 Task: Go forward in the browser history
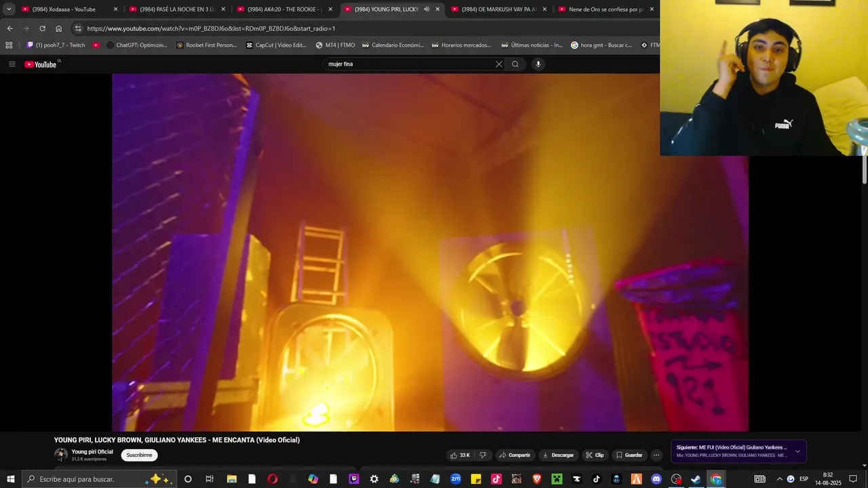point(26,28)
